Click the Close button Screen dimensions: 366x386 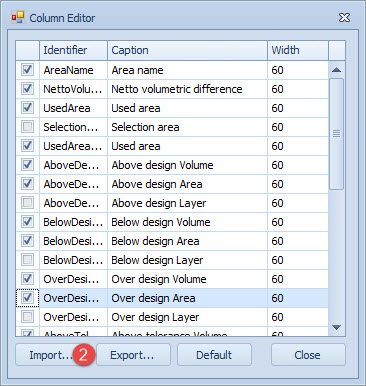(x=308, y=355)
